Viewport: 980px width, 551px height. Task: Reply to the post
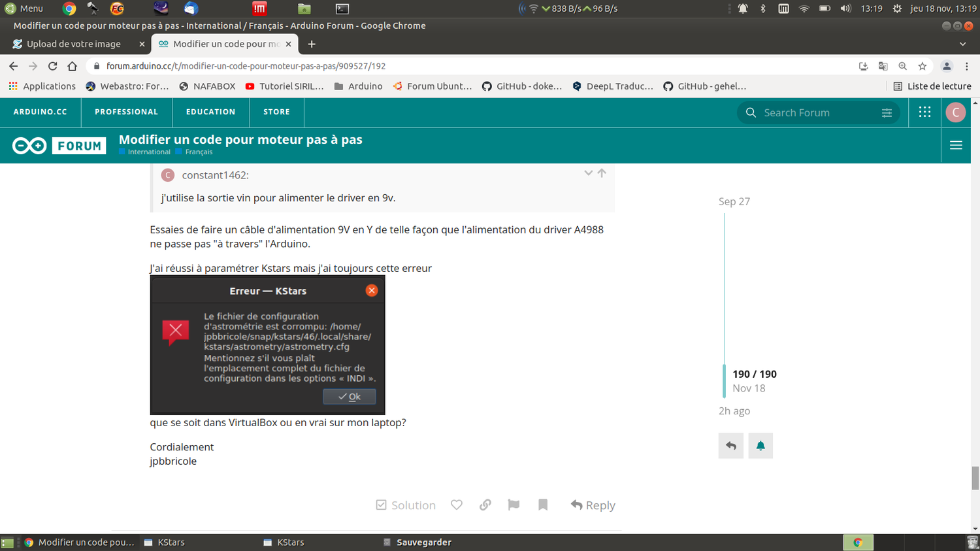(x=593, y=505)
